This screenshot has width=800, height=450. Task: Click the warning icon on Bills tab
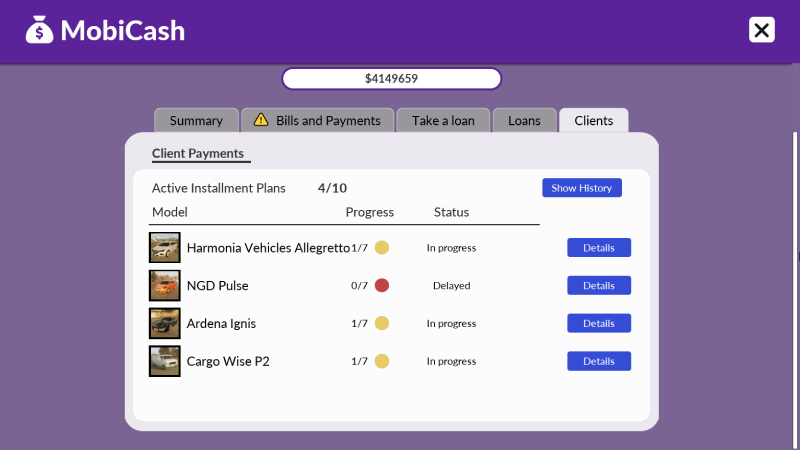point(261,120)
